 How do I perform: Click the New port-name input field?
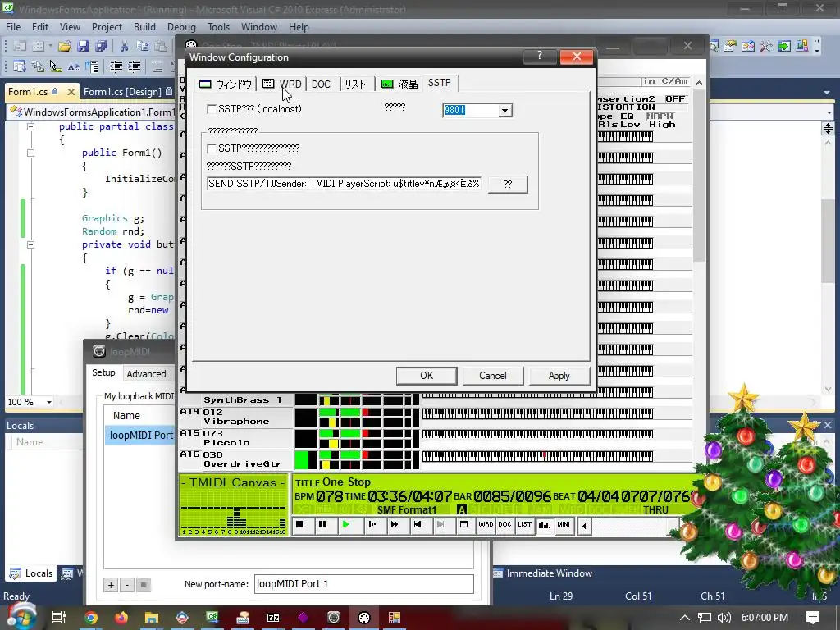(363, 584)
